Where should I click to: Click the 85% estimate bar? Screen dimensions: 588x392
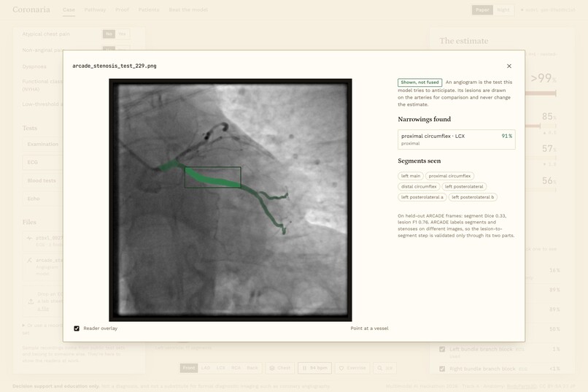point(541,126)
